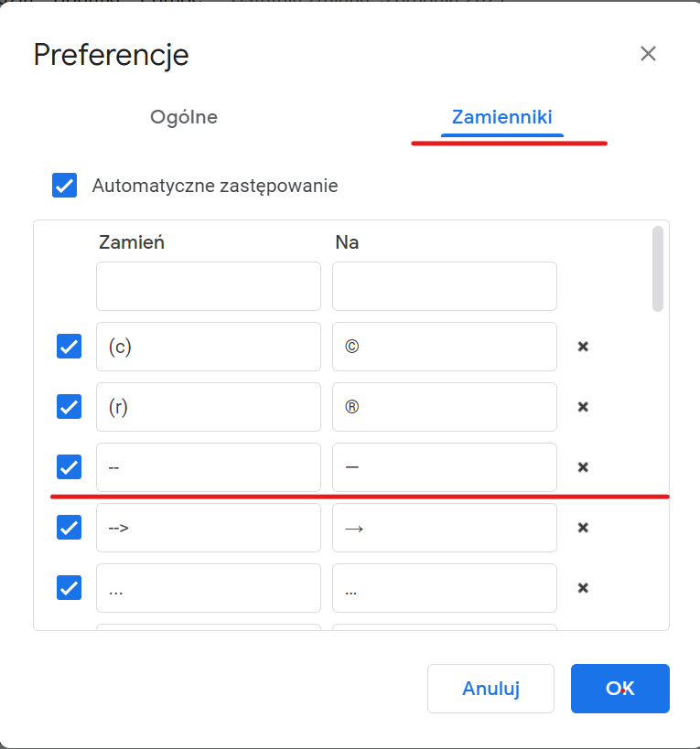The image size is (700, 749).
Task: Select the field containing the em-dash
Action: coord(444,467)
